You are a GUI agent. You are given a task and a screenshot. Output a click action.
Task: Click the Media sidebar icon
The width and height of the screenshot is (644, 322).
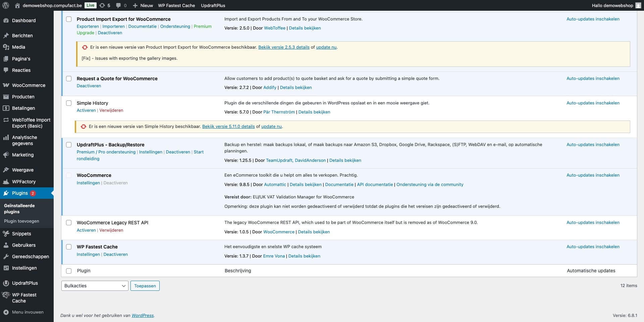point(6,47)
